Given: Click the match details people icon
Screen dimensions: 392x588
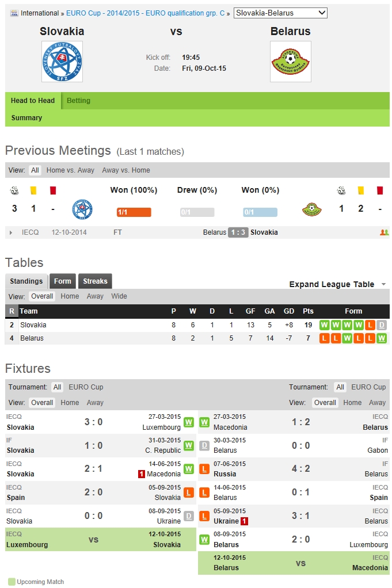Looking at the screenshot, I should [x=384, y=232].
